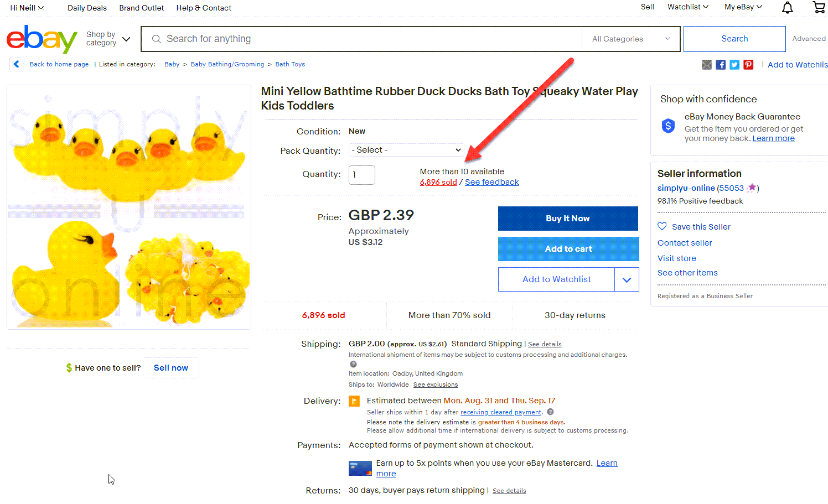Screen dimensions: 828x504
Task: Open Shop by category menu
Action: 108,39
